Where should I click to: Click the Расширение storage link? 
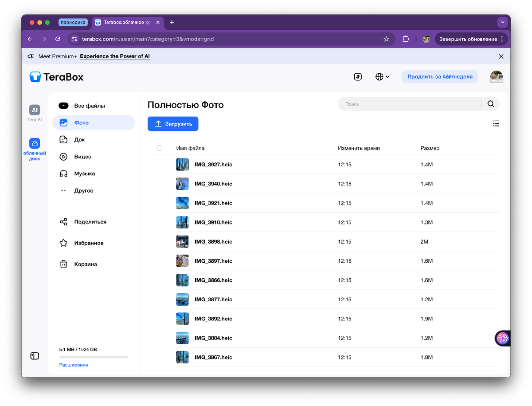coord(74,365)
